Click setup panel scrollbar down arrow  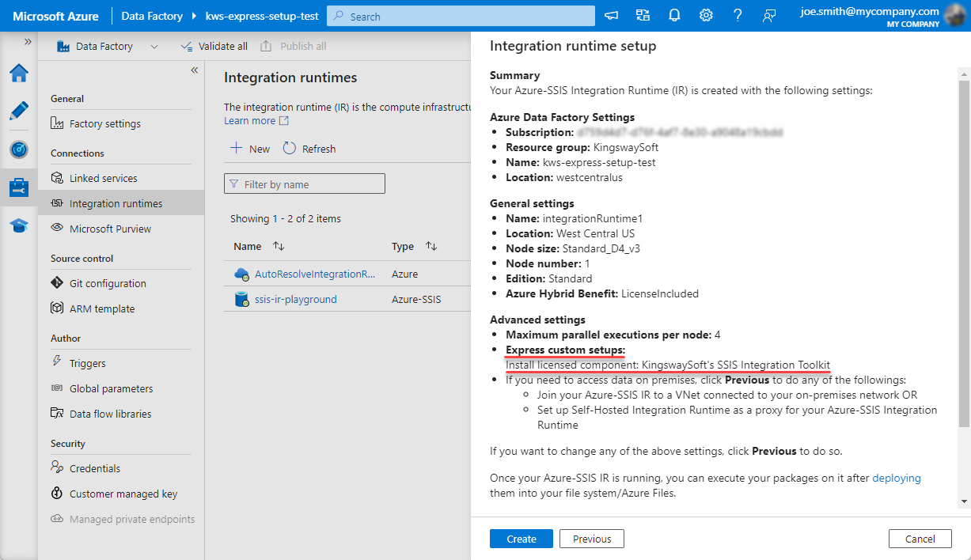pos(964,501)
